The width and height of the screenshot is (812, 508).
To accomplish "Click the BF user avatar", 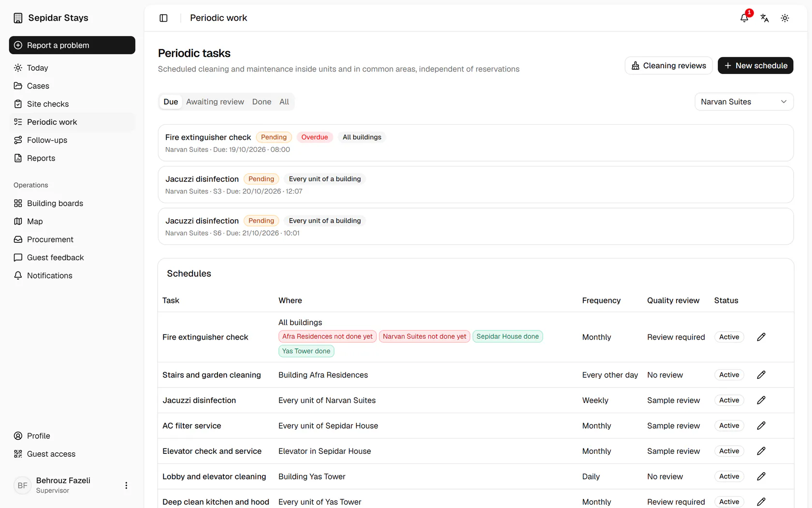I will click(23, 485).
